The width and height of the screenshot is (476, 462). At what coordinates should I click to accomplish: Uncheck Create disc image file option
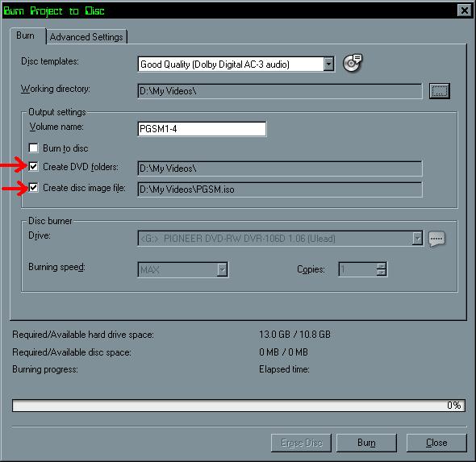click(x=33, y=188)
